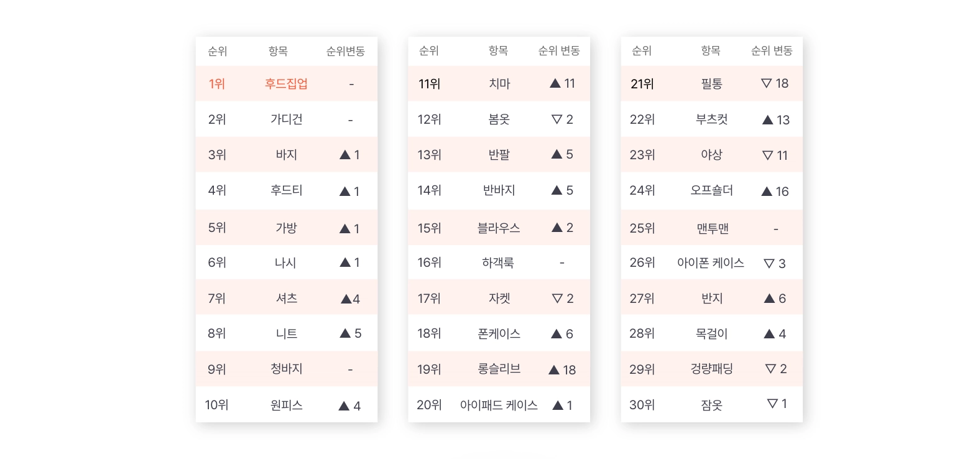Click the 순위 header in the third table
The height and width of the screenshot is (459, 980).
[642, 50]
